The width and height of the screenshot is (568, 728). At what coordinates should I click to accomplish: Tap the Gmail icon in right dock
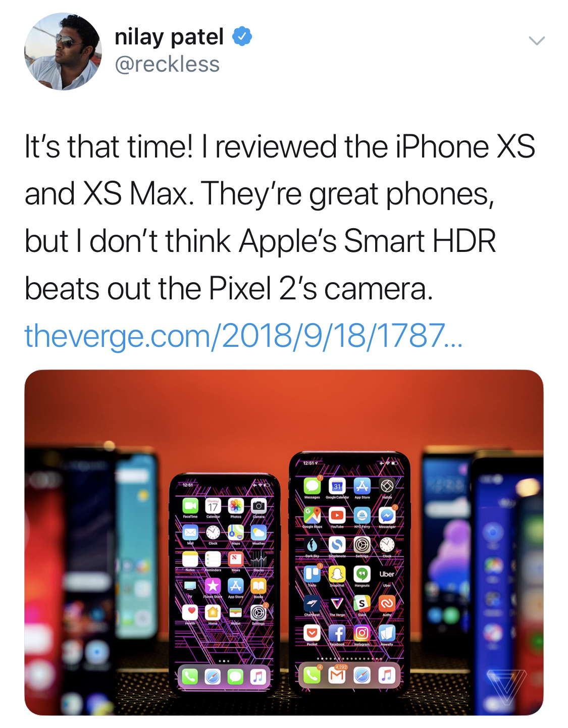click(337, 675)
